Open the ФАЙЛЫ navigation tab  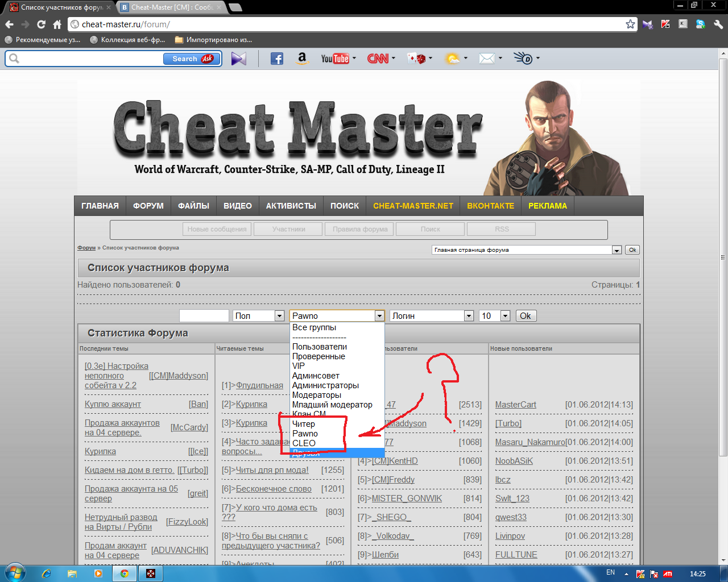(193, 206)
